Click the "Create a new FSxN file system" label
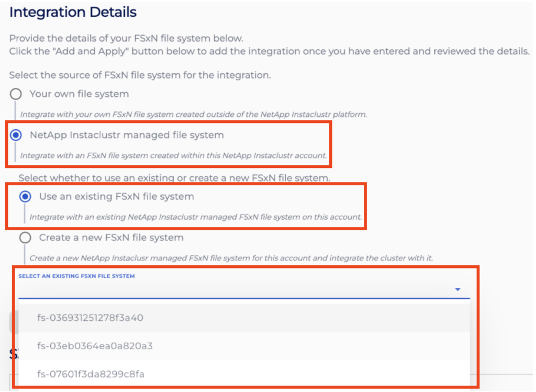 pyautogui.click(x=111, y=238)
